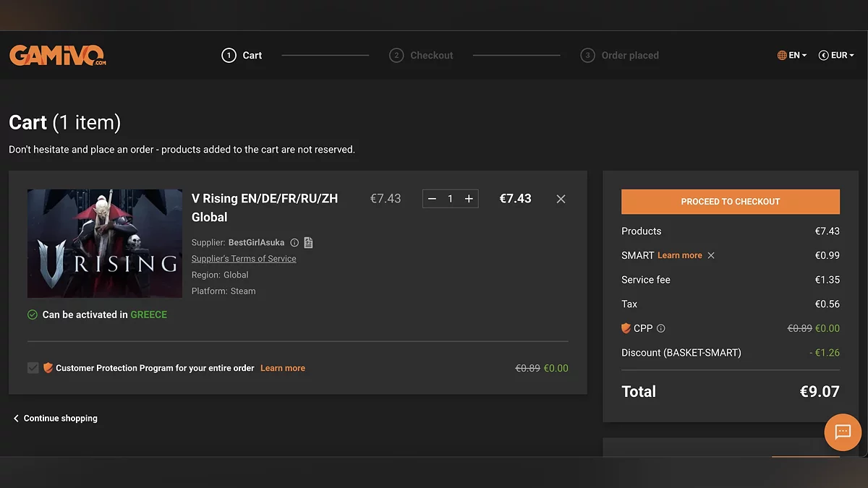The height and width of the screenshot is (488, 868).
Task: Remove V Rising from the cart
Action: [561, 199]
